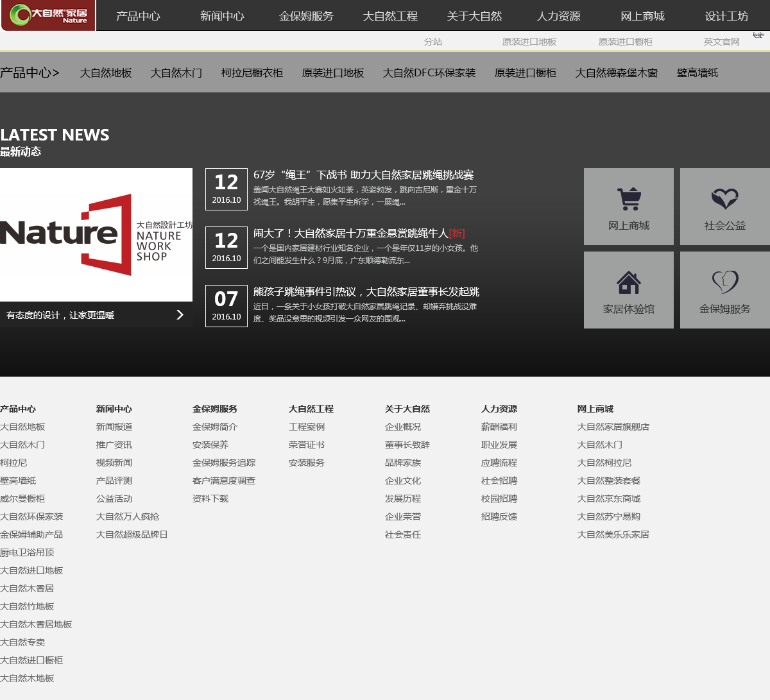Click footer link 大自然超级品牌日
770x700 pixels.
[x=132, y=534]
